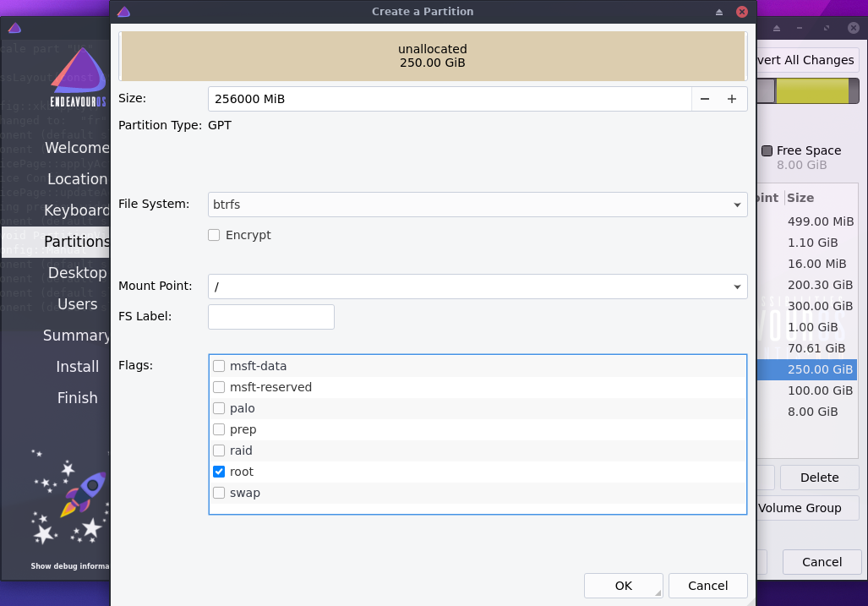Click the EndeavourOS logo in the sidebar

(x=79, y=78)
